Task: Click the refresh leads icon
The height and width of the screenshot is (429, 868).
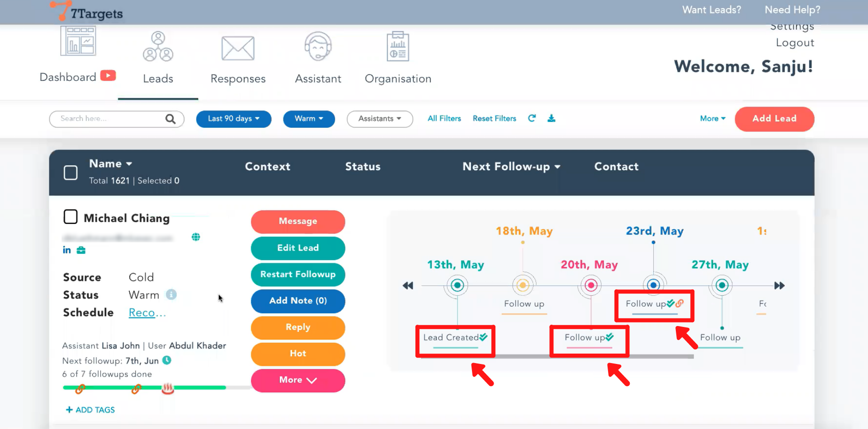Action: [532, 118]
